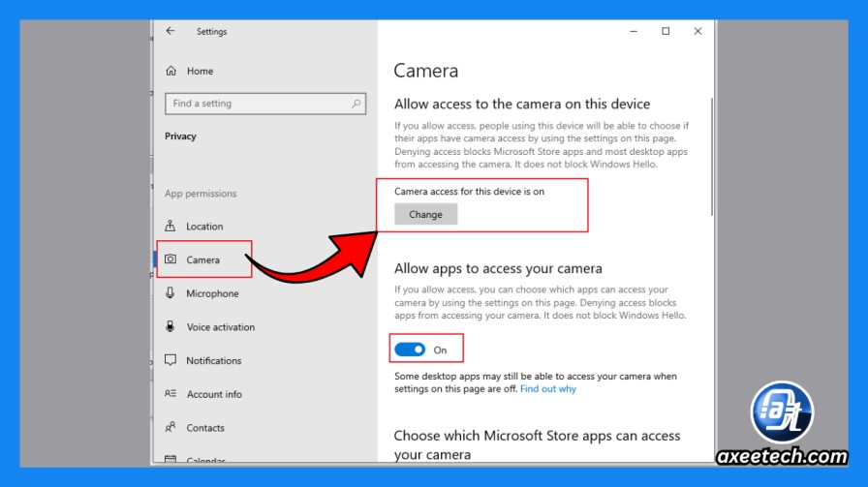Click the Home house icon
This screenshot has height=487, width=868.
tap(171, 71)
